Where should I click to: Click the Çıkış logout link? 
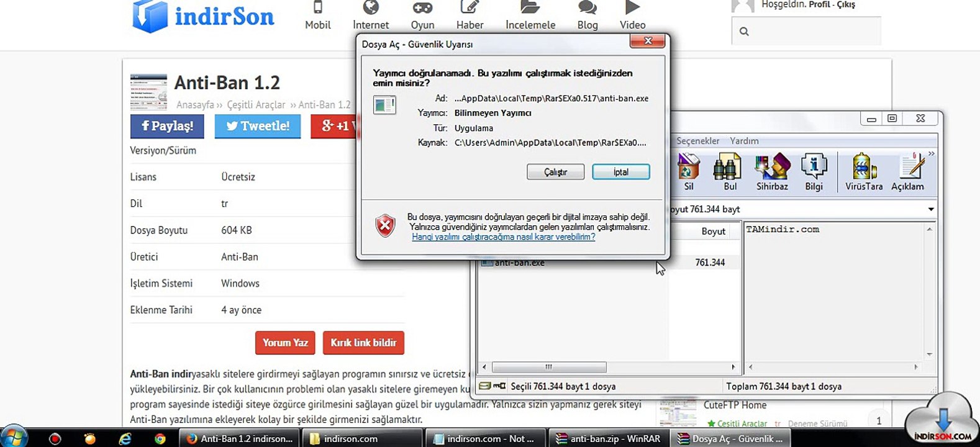tap(846, 4)
